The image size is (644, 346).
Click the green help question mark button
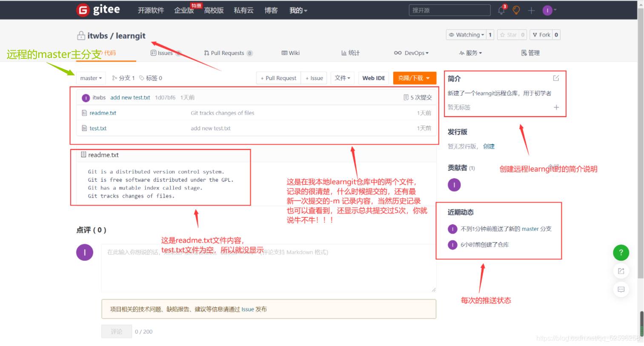621,252
